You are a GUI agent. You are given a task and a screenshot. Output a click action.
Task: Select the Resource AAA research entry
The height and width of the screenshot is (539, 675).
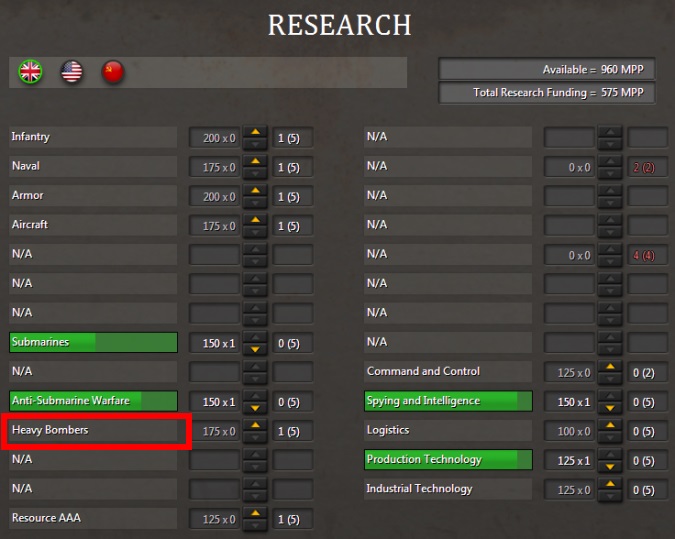pyautogui.click(x=93, y=518)
